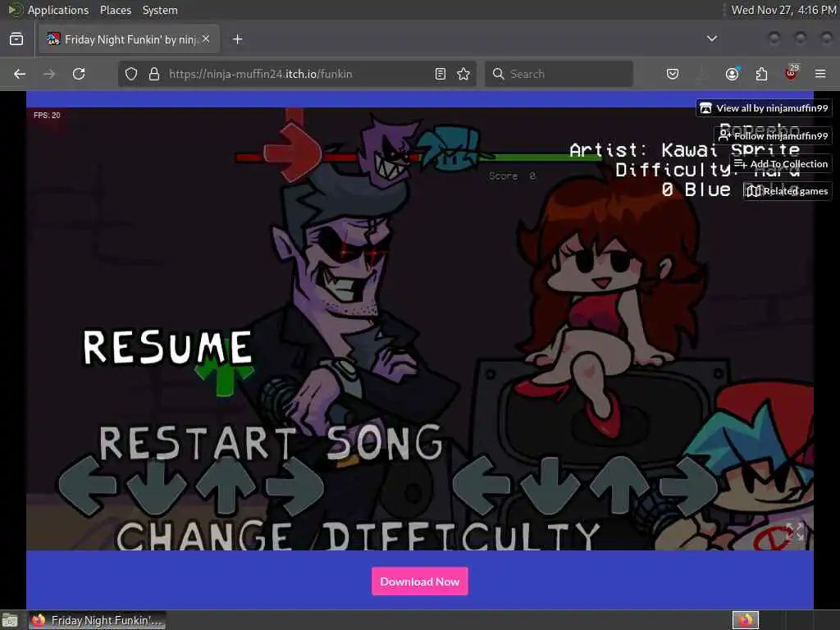Click Follow ninjamuffin99
Viewport: 840px width, 630px height.
(x=773, y=136)
